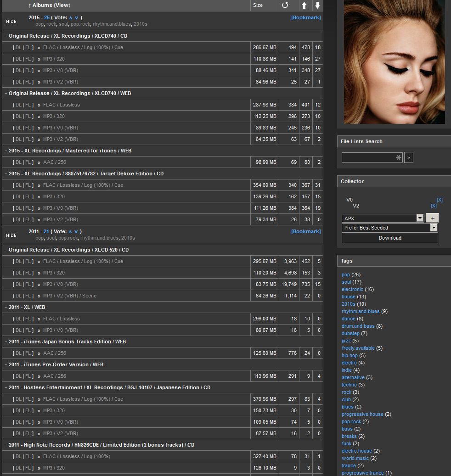The height and width of the screenshot is (476, 451).
Task: Collapse Hostess Entertainment Japanese Edition group
Action: pyautogui.click(x=6, y=388)
